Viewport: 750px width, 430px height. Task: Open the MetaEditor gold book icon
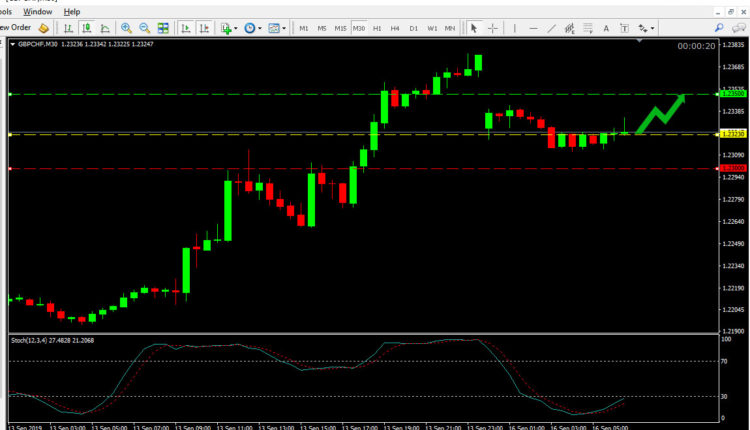click(44, 28)
